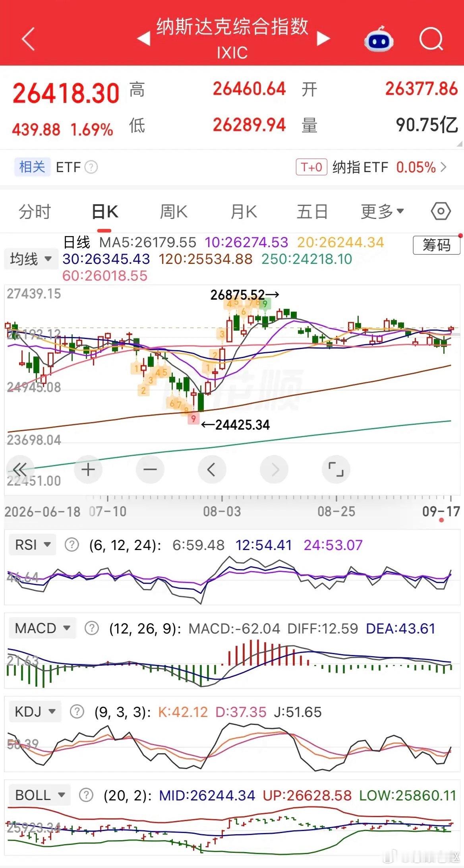Open the RSI indicator dropdown

click(x=33, y=544)
